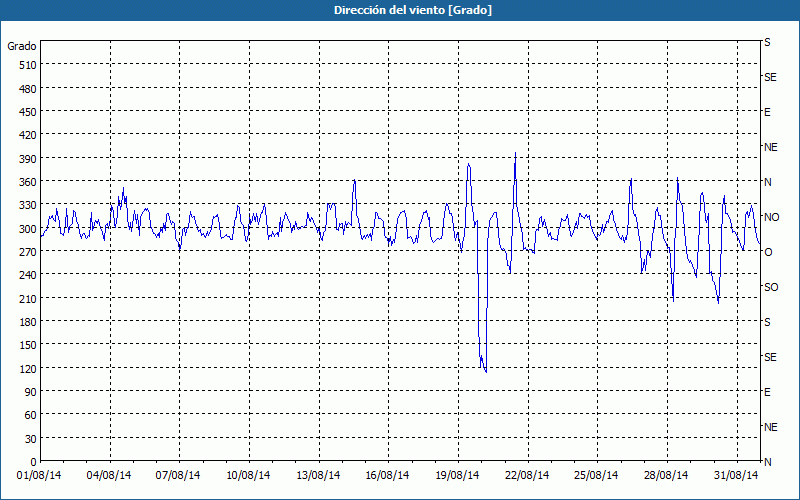Click the 270 degree label
Screen dimensions: 800x500
[x=29, y=252]
